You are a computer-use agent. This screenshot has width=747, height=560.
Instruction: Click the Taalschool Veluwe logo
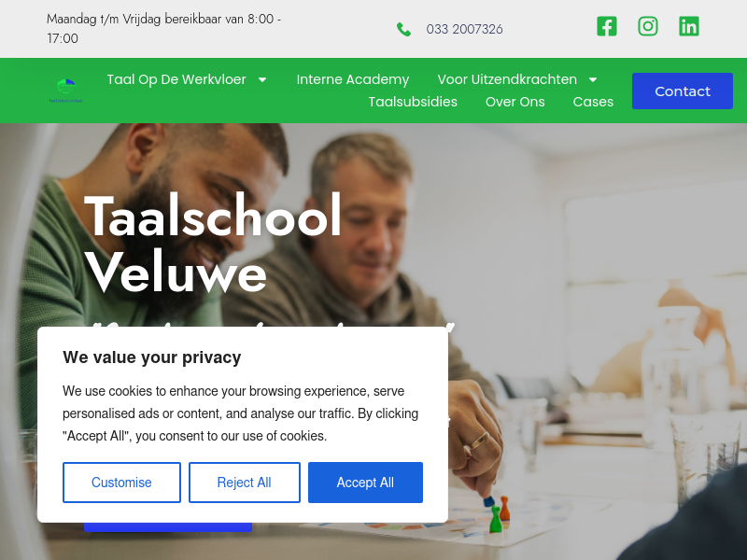coord(65,91)
